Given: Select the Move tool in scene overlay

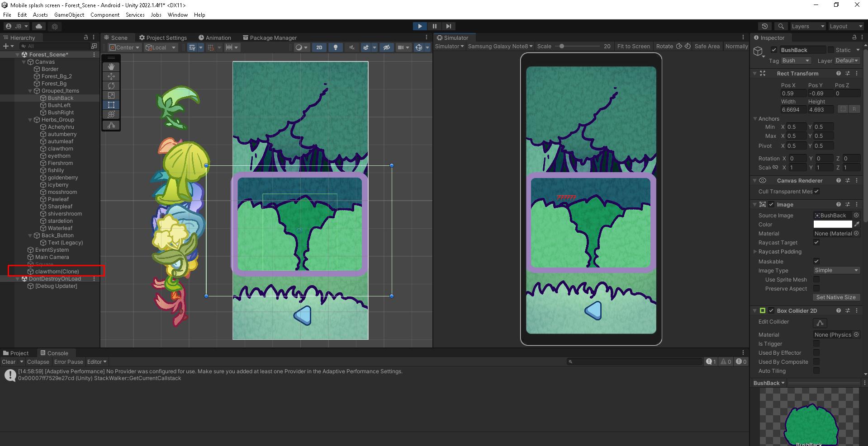Looking at the screenshot, I should [x=111, y=76].
